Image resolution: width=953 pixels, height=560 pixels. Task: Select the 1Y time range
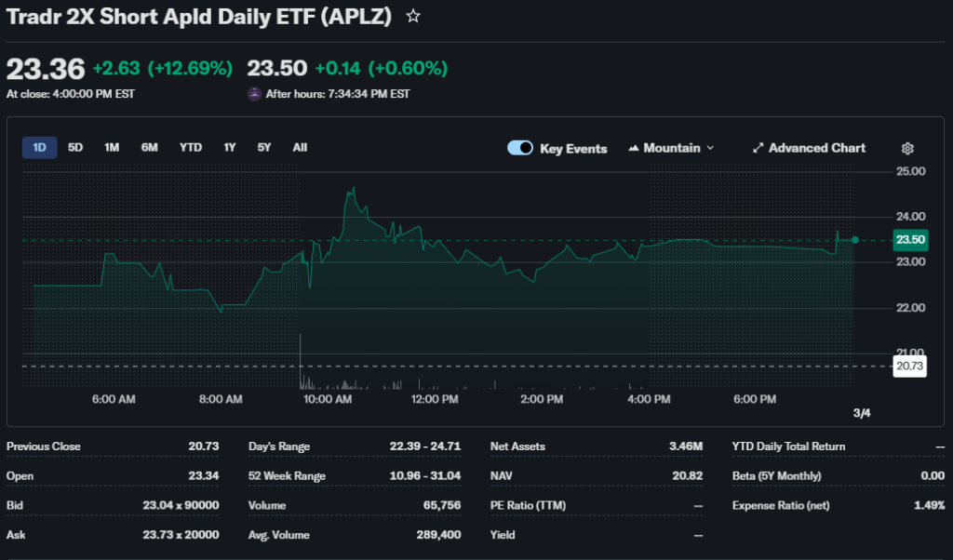230,148
